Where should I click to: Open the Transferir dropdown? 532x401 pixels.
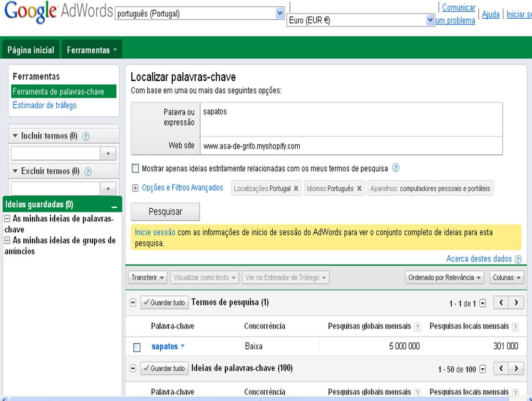148,278
